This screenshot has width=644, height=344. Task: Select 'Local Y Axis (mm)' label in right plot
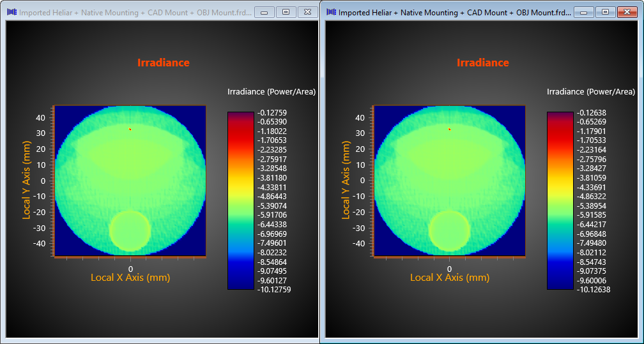click(x=346, y=181)
